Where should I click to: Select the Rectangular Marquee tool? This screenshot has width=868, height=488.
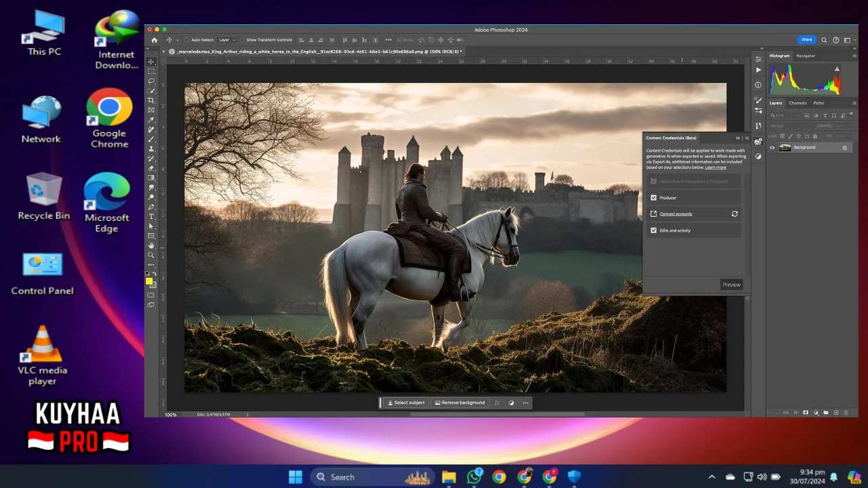(x=151, y=71)
